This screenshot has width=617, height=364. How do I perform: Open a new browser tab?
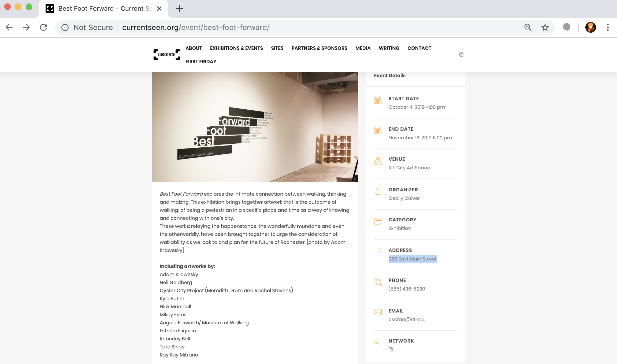(x=179, y=9)
